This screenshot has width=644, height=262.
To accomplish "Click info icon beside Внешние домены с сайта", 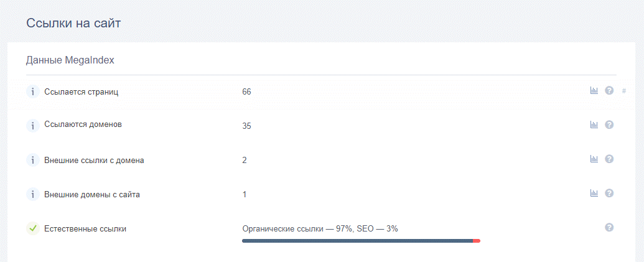I will pyautogui.click(x=33, y=194).
